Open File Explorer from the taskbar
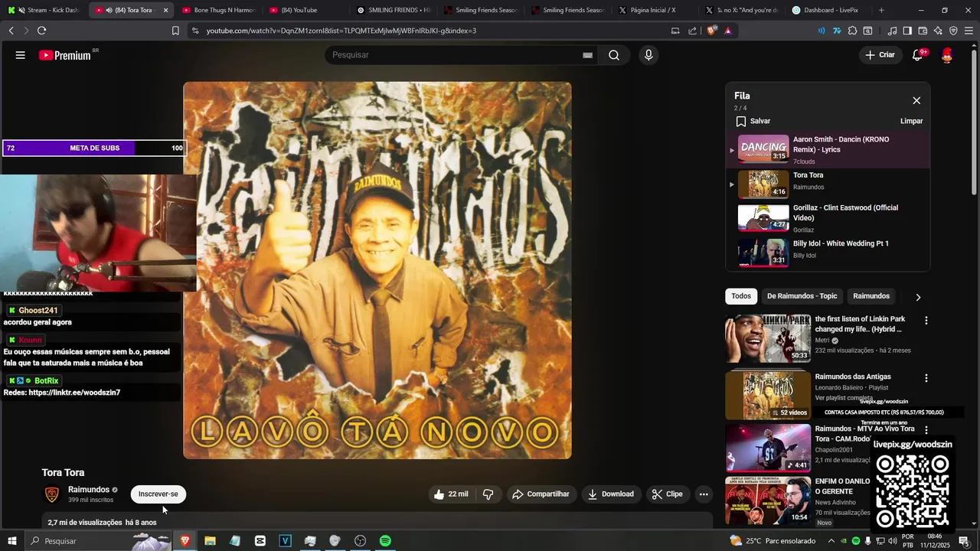Viewport: 980px width, 551px height. (210, 541)
